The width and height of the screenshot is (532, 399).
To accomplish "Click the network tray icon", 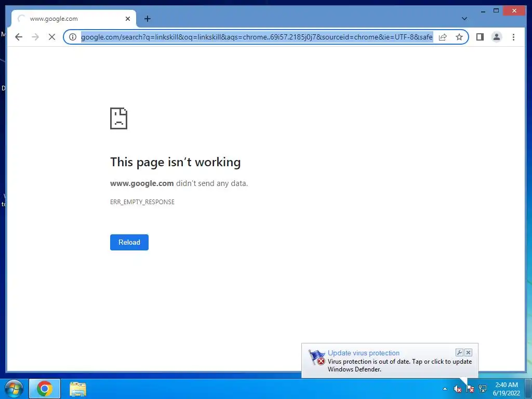I will (x=483, y=389).
